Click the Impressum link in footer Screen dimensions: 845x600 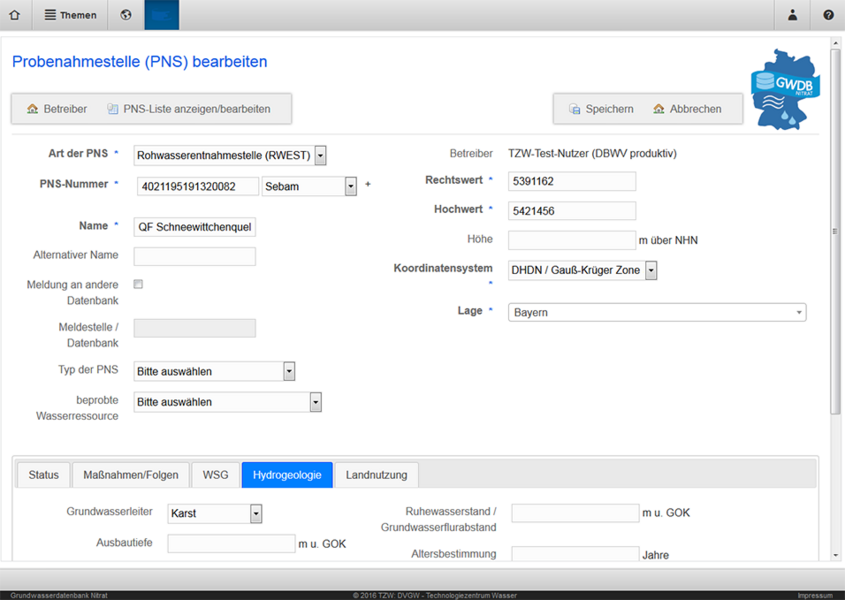814,595
